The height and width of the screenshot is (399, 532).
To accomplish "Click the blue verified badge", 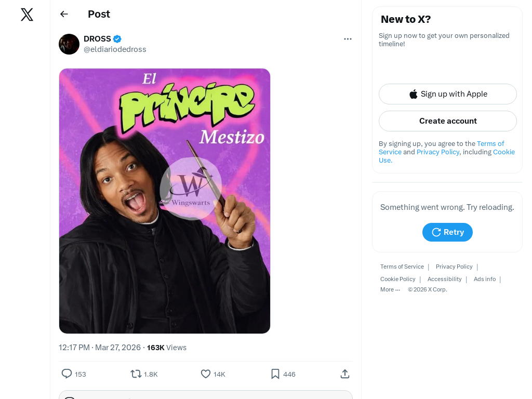I will (x=117, y=39).
